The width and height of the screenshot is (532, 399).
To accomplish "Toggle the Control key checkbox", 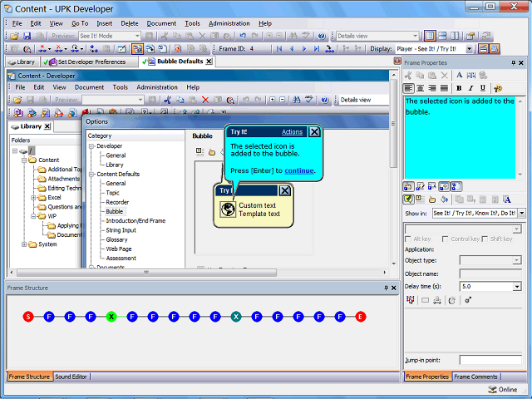I will [x=446, y=239].
